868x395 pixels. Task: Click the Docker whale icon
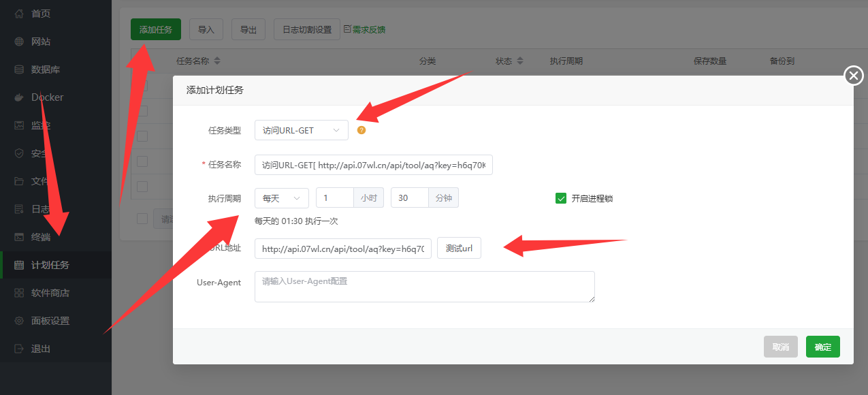[x=19, y=97]
